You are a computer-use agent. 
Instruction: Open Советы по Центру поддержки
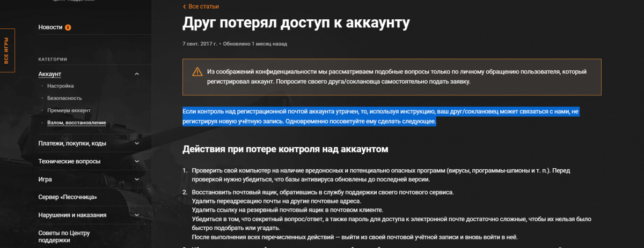(x=64, y=237)
